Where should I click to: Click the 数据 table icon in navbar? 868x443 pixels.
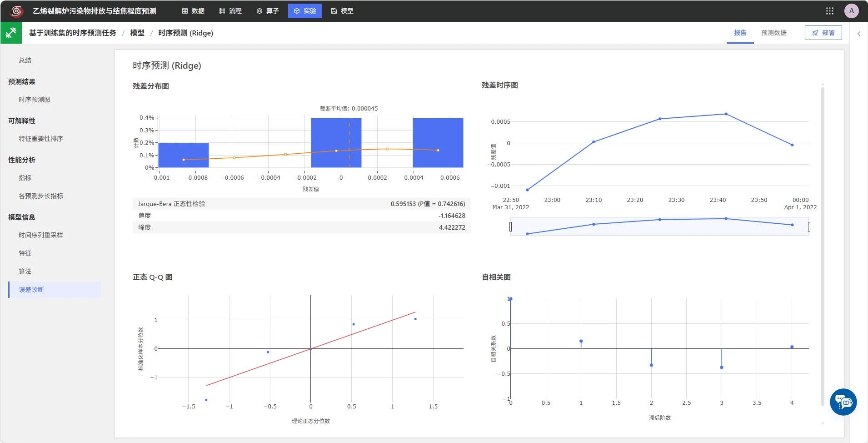pos(185,11)
